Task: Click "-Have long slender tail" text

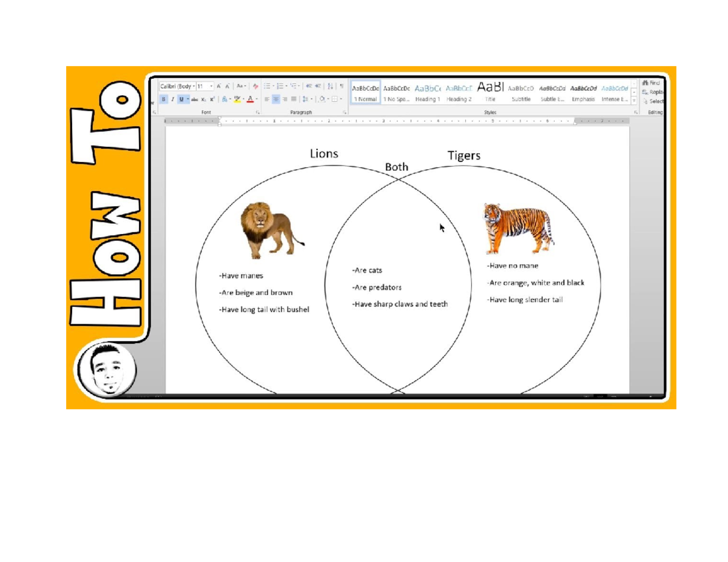Action: (525, 299)
